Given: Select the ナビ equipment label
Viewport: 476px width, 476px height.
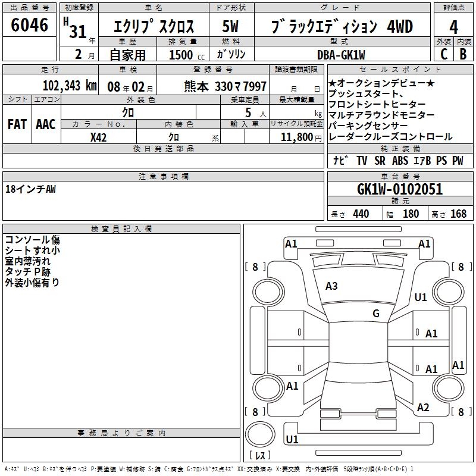Looking at the screenshot, I should click(340, 161).
